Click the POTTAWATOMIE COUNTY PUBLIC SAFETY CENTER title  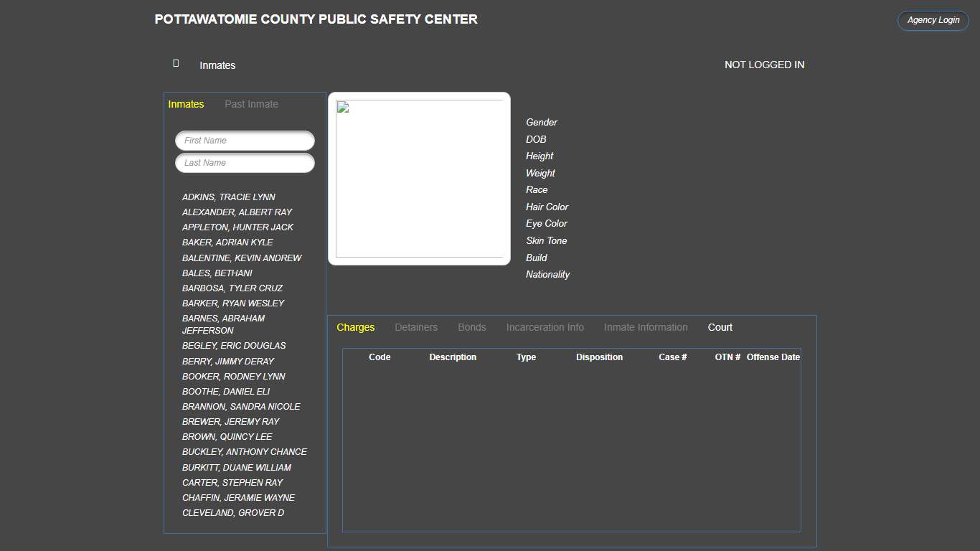coord(315,19)
